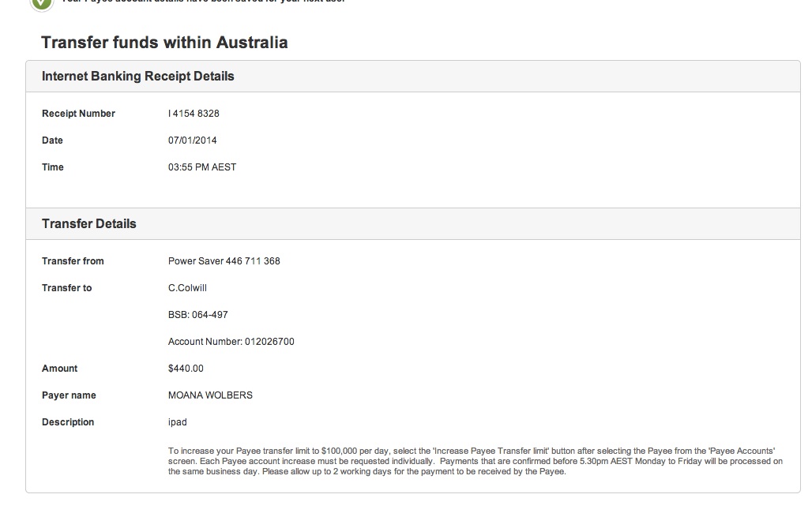Image resolution: width=812 pixels, height=513 pixels.
Task: Click the Power Saver 446 711 368 account
Action: (x=224, y=261)
